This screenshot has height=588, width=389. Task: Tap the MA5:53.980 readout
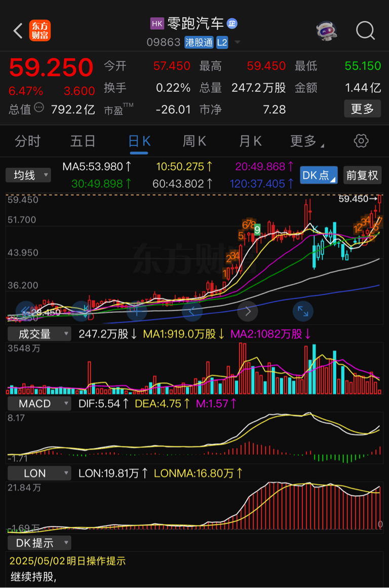click(x=97, y=166)
